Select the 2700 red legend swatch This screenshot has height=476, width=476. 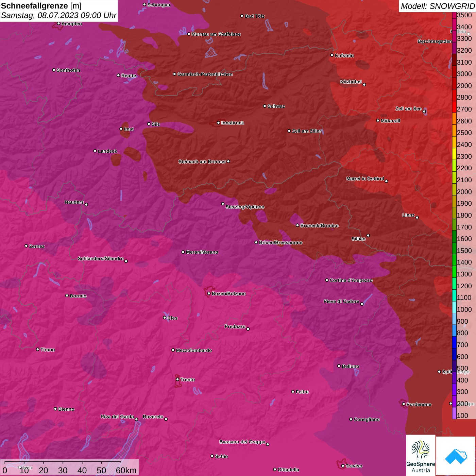tap(454, 107)
